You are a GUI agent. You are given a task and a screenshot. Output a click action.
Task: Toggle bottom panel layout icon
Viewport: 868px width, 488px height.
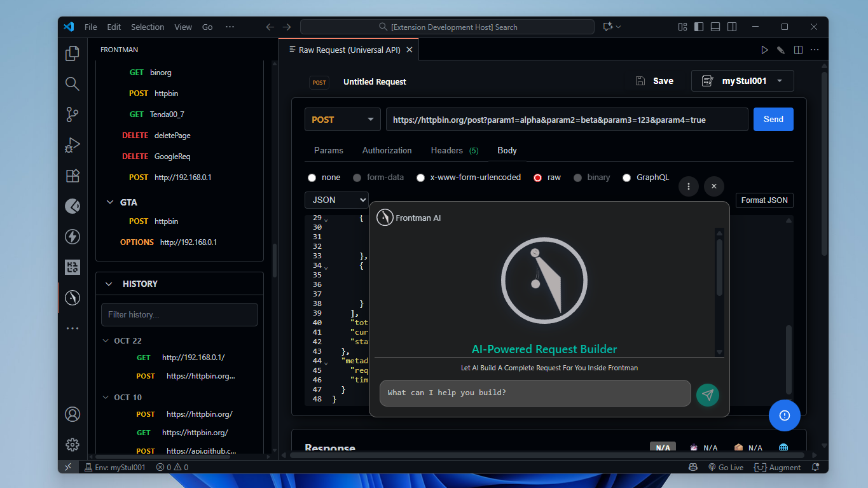(x=715, y=27)
